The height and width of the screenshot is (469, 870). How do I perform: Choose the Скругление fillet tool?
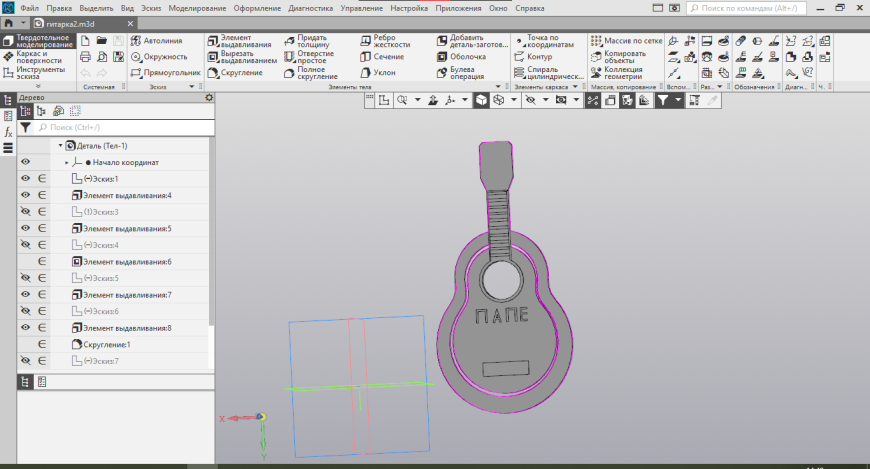[239, 73]
